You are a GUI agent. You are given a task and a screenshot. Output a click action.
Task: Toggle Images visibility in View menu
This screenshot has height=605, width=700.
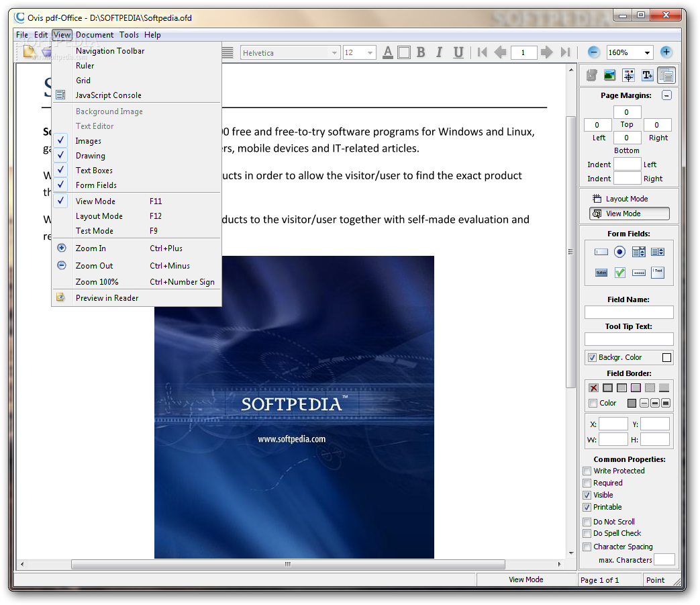pos(137,140)
